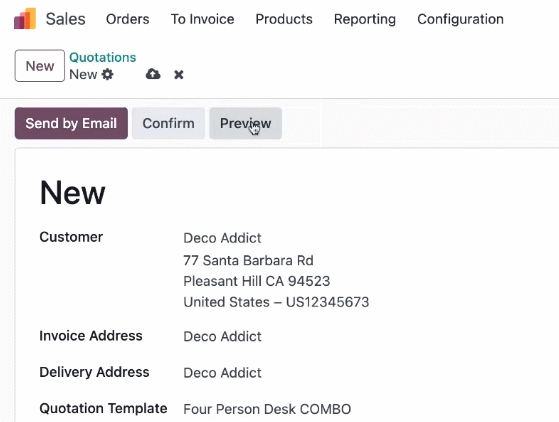Click Send by Email button
This screenshot has height=422, width=559.
(x=71, y=123)
